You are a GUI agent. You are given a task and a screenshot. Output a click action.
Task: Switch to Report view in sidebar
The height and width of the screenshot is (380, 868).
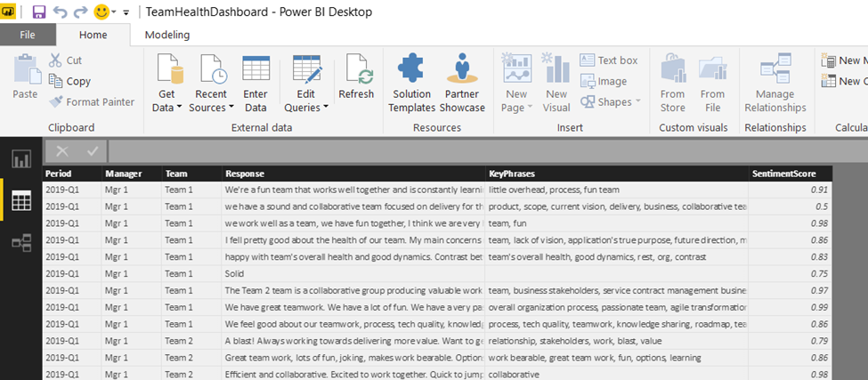[21, 159]
